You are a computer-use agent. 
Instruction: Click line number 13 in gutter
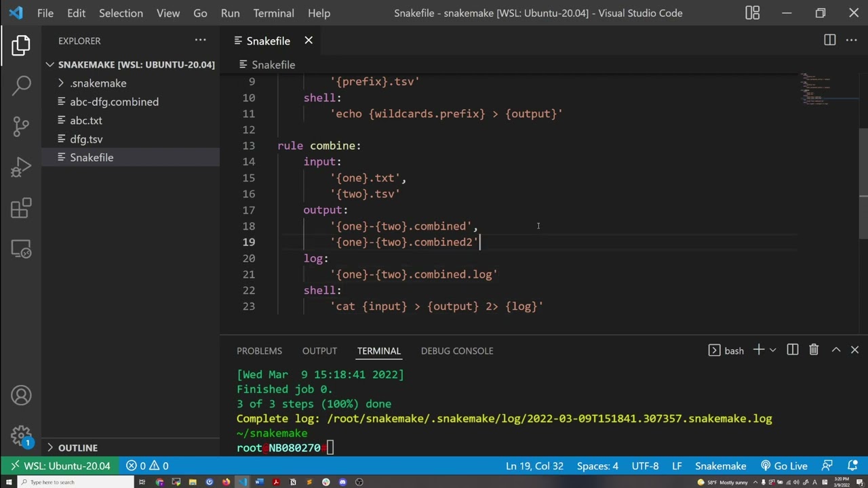point(248,146)
